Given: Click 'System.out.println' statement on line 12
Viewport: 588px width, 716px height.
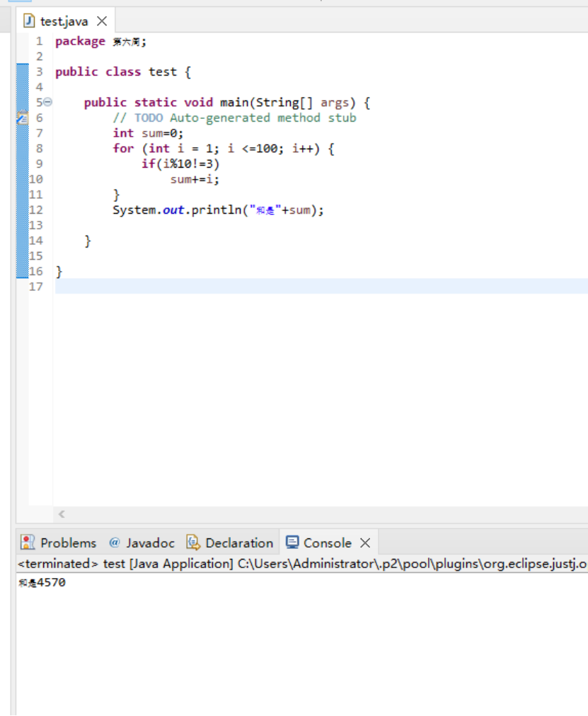Looking at the screenshot, I should pos(218,210).
